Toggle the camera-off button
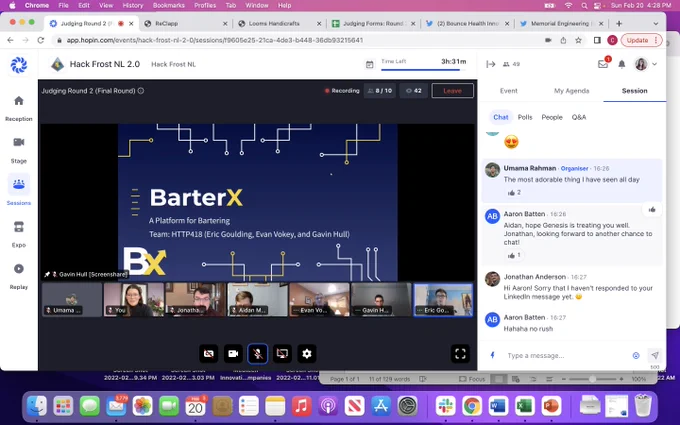Image resolution: width=680 pixels, height=425 pixels. click(209, 354)
